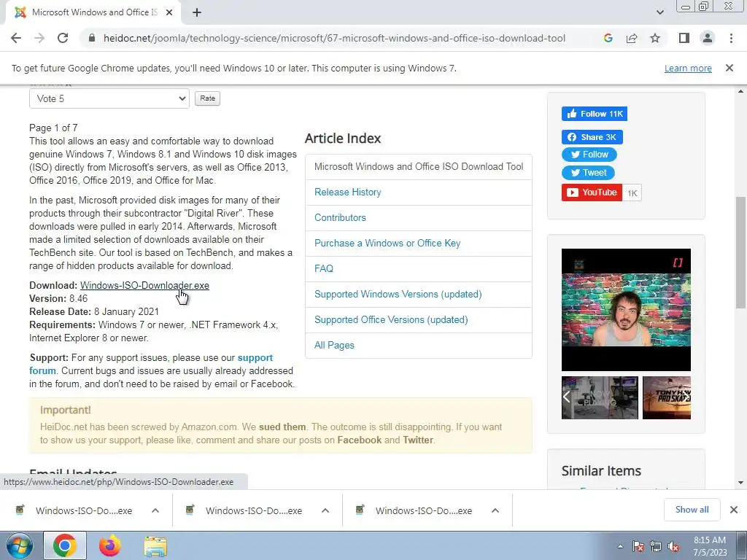This screenshot has height=560, width=747.
Task: Launch Firefox from the taskbar
Action: 110,545
